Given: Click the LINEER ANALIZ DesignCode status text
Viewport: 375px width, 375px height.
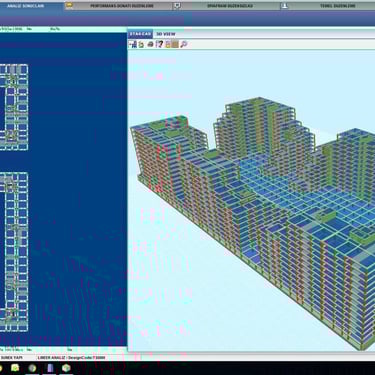Looking at the screenshot, I should [x=71, y=358].
